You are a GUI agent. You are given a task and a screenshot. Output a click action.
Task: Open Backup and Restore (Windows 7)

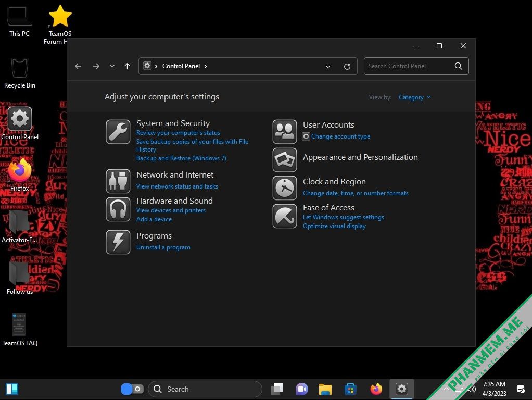tap(181, 158)
